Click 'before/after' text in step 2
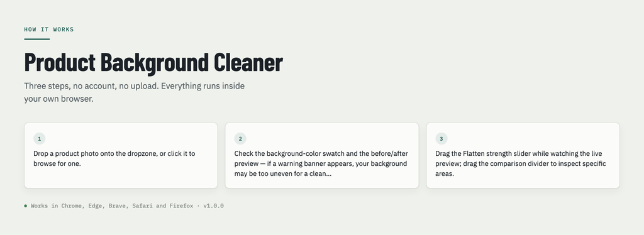Viewport: 644px width, 235px height. [389, 154]
